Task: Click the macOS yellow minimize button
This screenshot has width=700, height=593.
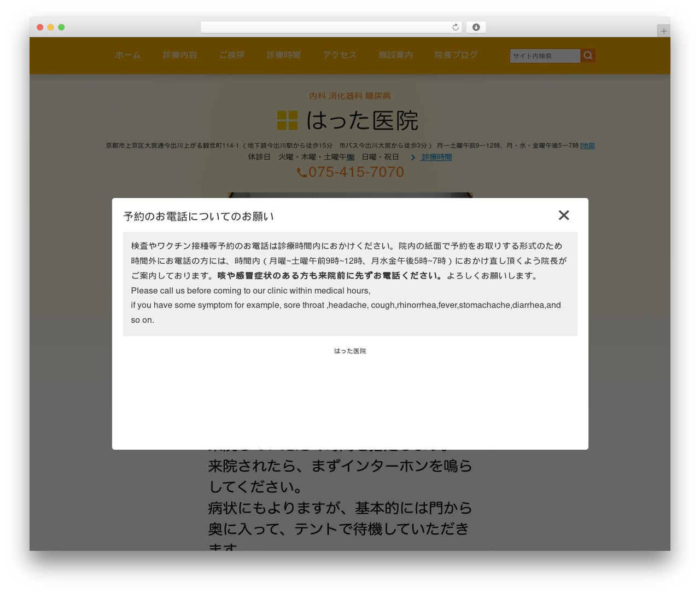Action: tap(51, 27)
